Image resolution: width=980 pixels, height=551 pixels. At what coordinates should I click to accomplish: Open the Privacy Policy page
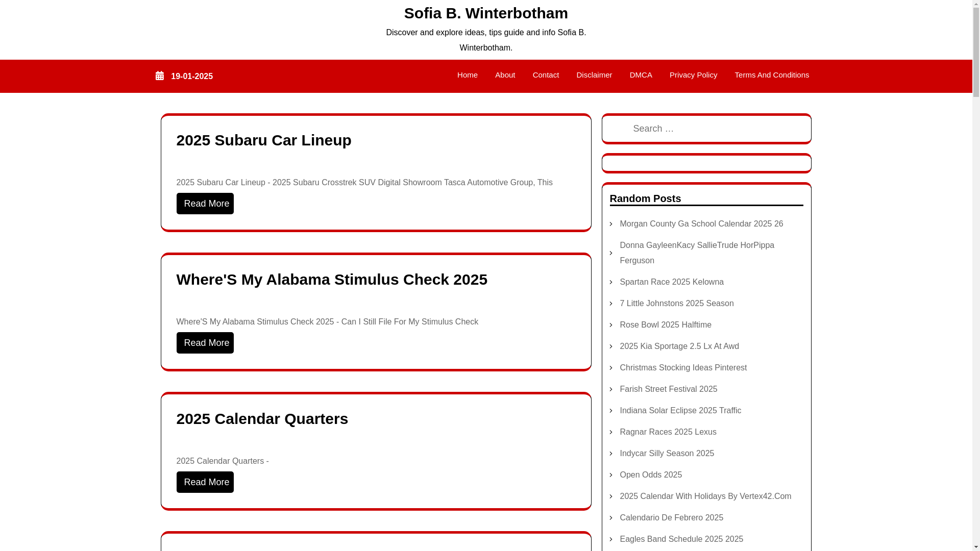click(693, 75)
